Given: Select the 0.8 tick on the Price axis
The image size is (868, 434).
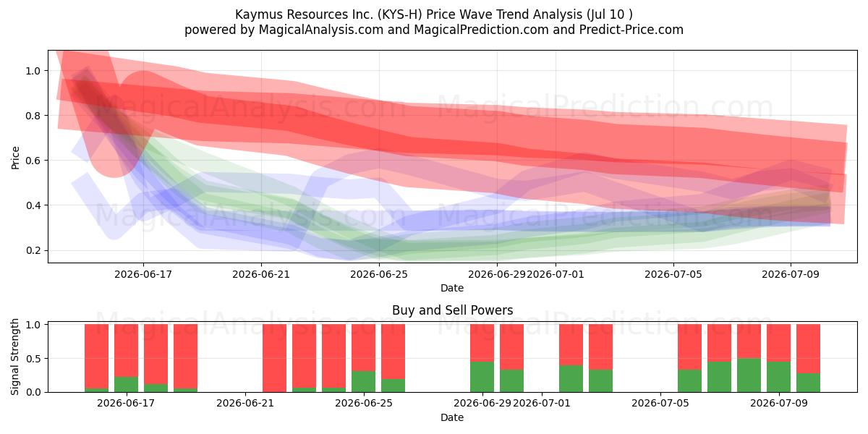Looking at the screenshot, I should 34,116.
